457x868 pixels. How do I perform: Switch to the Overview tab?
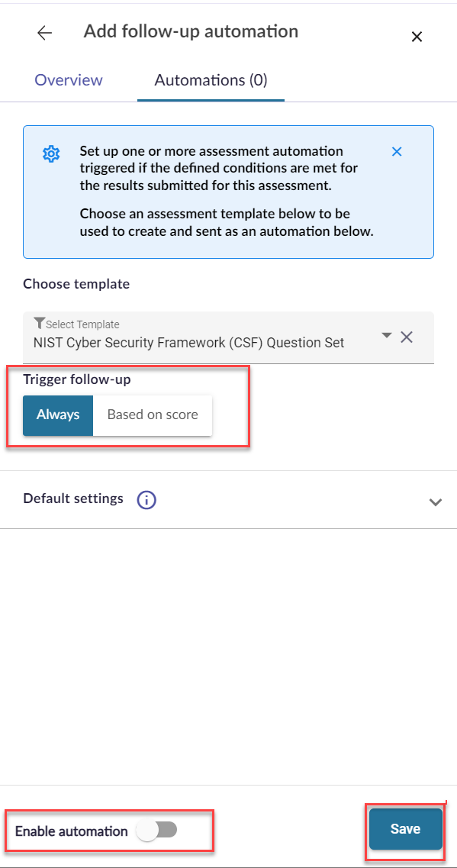(68, 80)
